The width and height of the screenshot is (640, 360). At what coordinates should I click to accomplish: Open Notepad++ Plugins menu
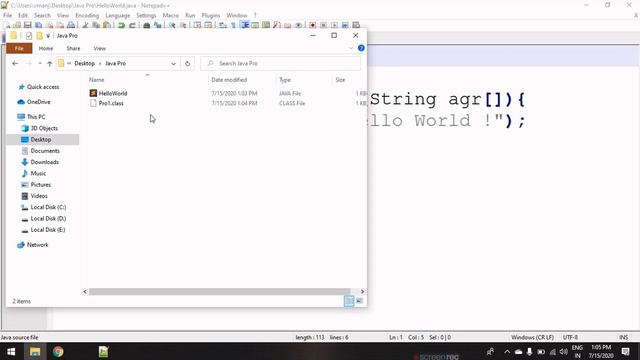211,16
